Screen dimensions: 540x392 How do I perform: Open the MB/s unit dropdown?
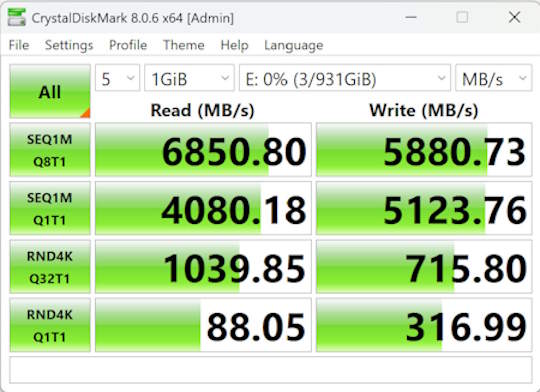tap(494, 78)
